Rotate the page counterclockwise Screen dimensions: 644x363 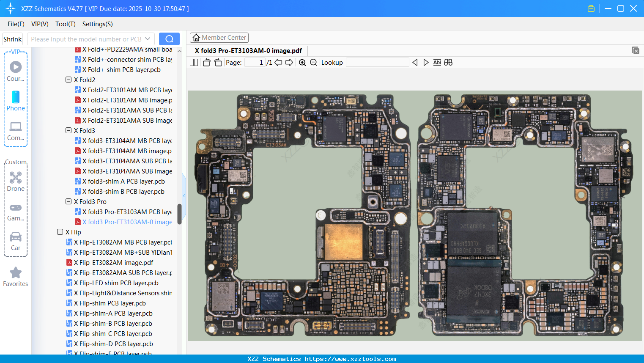click(206, 63)
